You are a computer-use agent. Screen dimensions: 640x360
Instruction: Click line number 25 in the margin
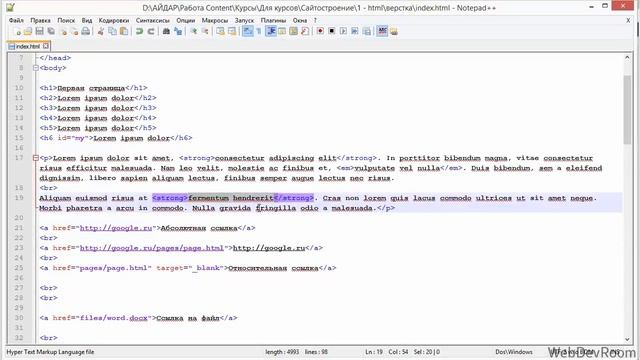[x=19, y=268]
